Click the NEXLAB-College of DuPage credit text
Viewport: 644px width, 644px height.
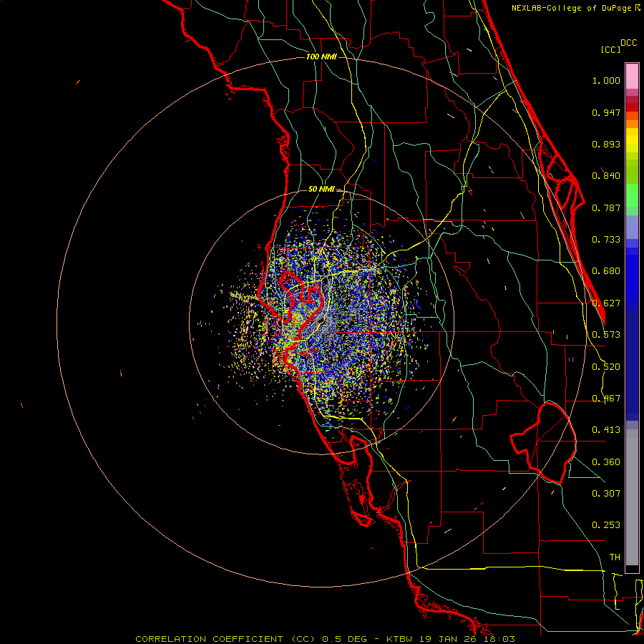coord(571,8)
